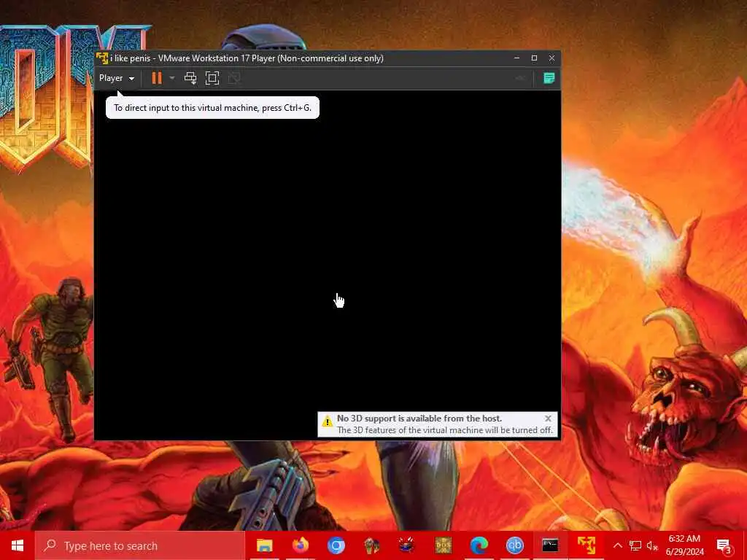
Task: Switch to the command prompt taskbar window
Action: [x=550, y=545]
